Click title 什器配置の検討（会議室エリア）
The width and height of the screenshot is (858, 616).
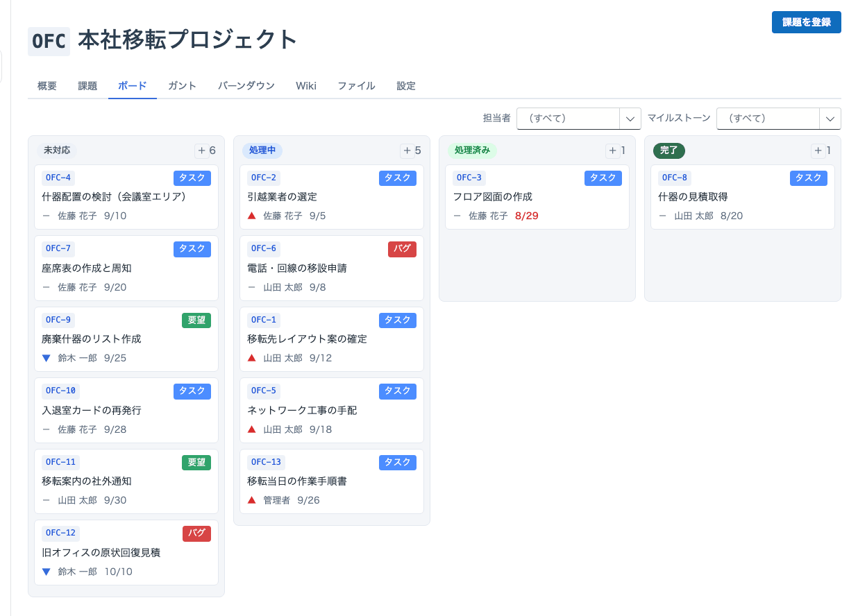point(114,197)
